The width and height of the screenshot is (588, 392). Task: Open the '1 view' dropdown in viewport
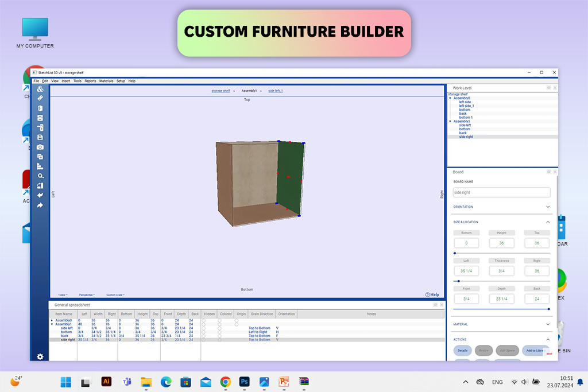pos(63,295)
